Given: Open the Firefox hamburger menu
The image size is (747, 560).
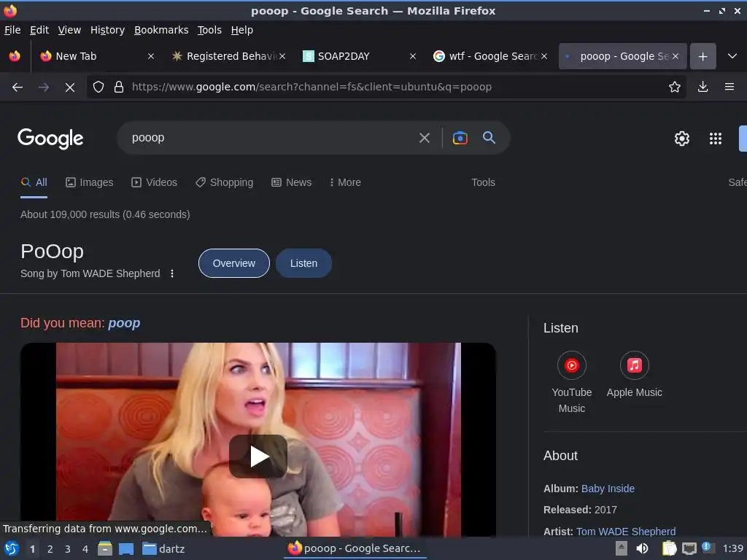Looking at the screenshot, I should tap(729, 87).
